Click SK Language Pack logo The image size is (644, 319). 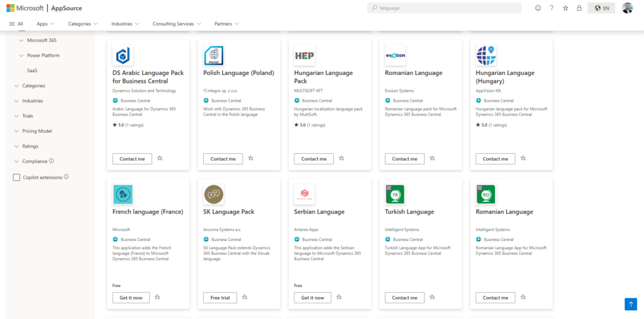point(214,195)
